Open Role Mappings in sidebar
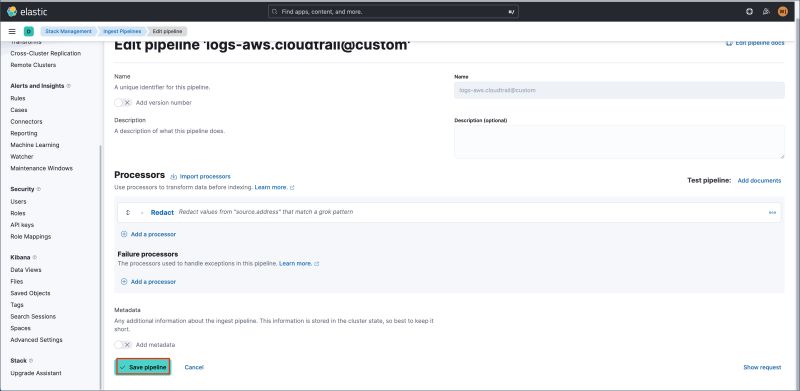Screen dimensions: 800x391 [x=31, y=237]
